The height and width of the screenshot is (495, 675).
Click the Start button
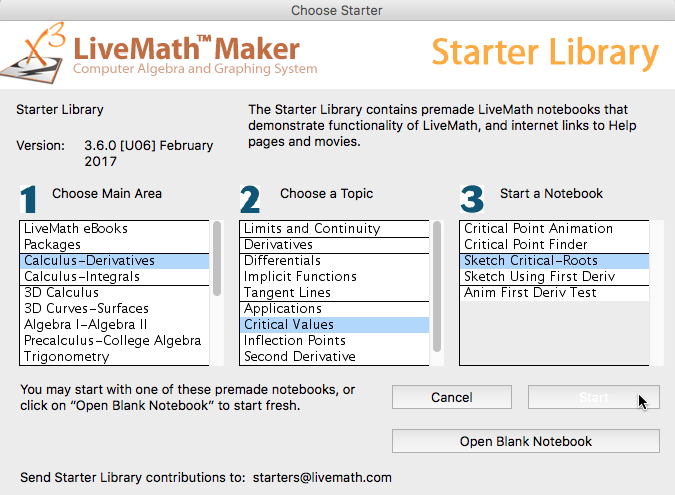click(594, 397)
